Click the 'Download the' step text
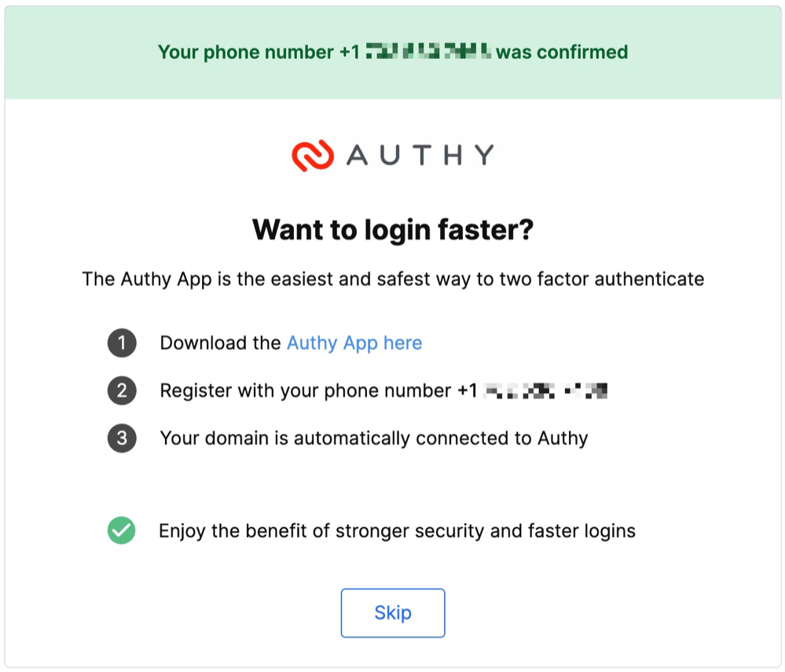 [x=220, y=343]
